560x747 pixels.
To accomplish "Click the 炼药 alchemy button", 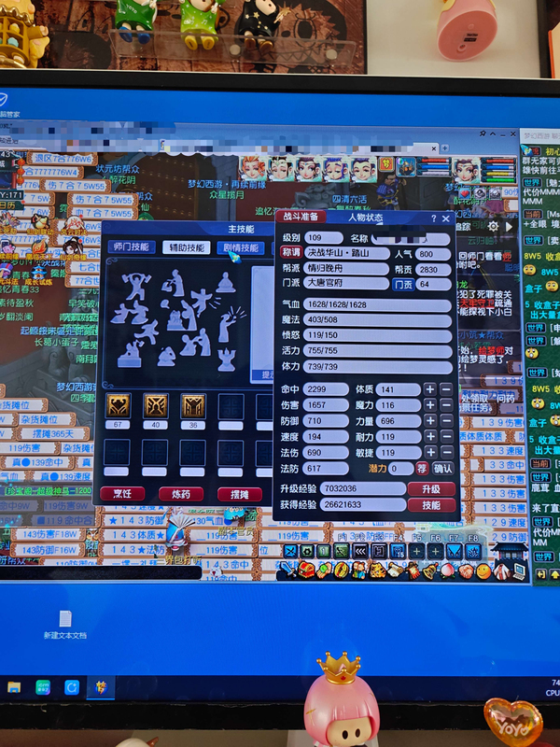I will pos(181,494).
